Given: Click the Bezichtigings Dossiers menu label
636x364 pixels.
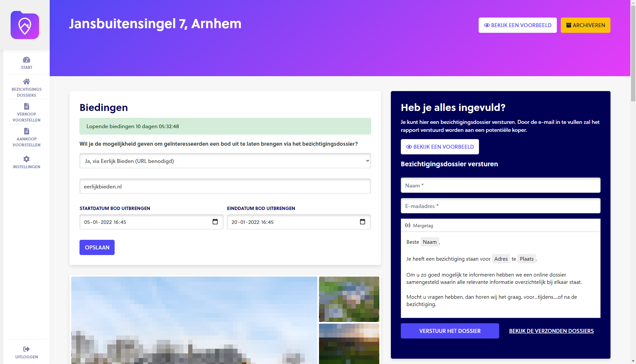Looking at the screenshot, I should pos(26,92).
